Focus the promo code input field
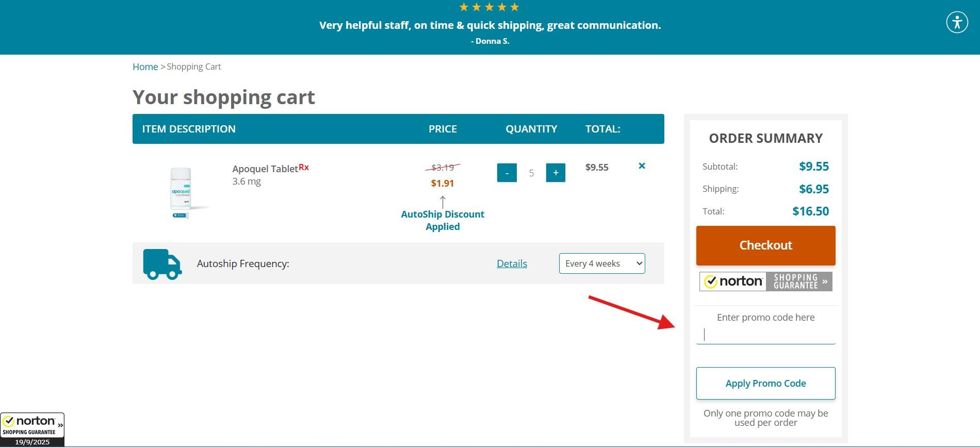Screen dimensions: 980x447 click(765, 335)
